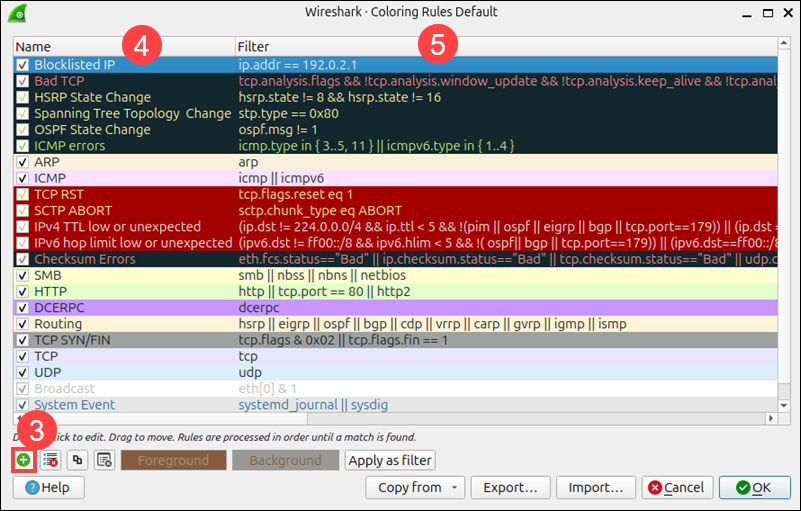Maximize the Coloring Rules window

click(767, 13)
